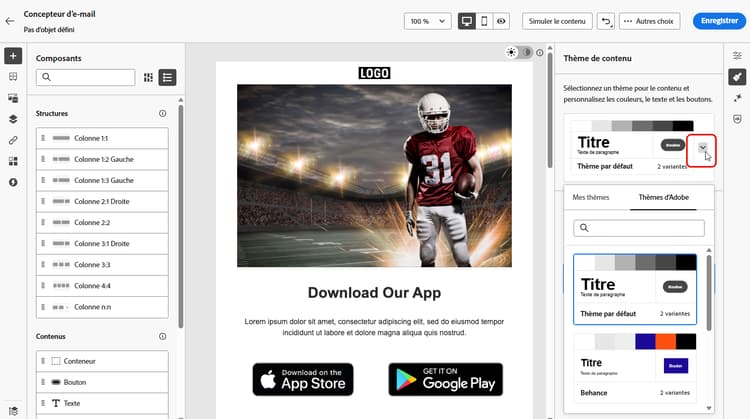Click the info icon next to dark mode toggle
This screenshot has height=419, width=750.
click(540, 53)
